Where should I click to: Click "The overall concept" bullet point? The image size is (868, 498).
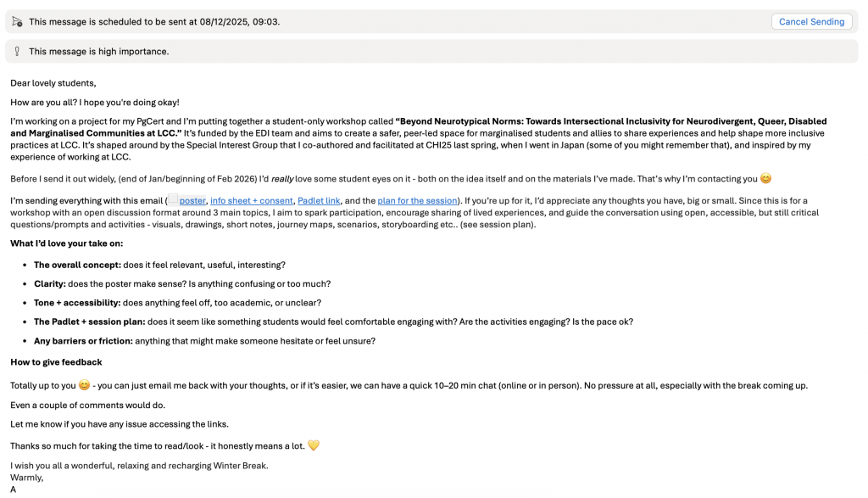point(76,265)
